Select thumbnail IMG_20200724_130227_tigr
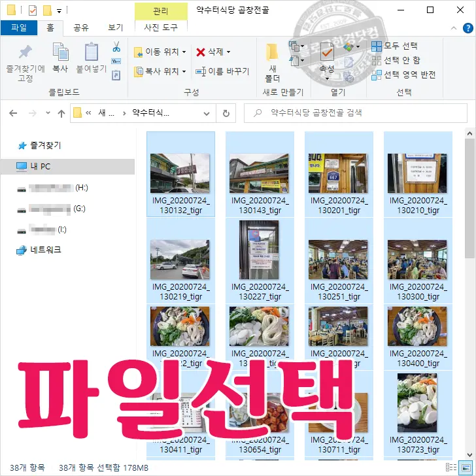 (x=260, y=261)
